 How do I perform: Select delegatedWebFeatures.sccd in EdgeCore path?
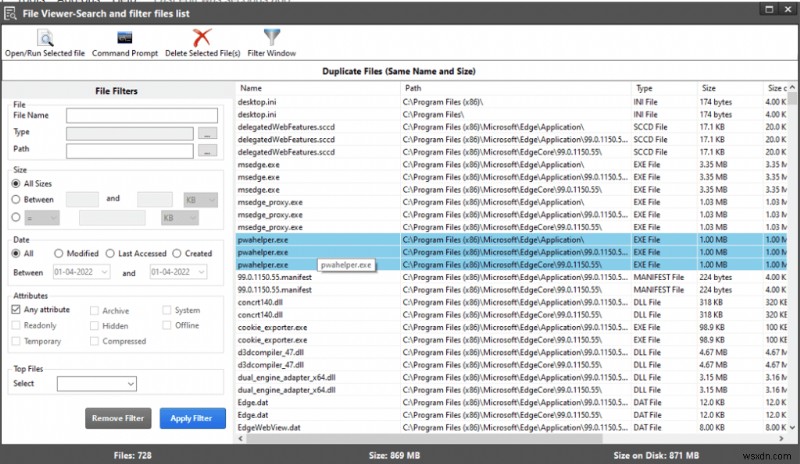(512, 152)
